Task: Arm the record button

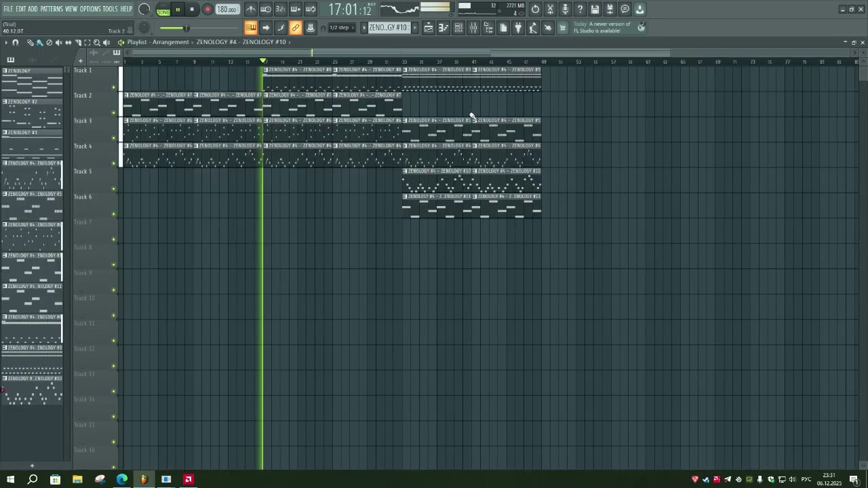Action: pyautogui.click(x=208, y=9)
